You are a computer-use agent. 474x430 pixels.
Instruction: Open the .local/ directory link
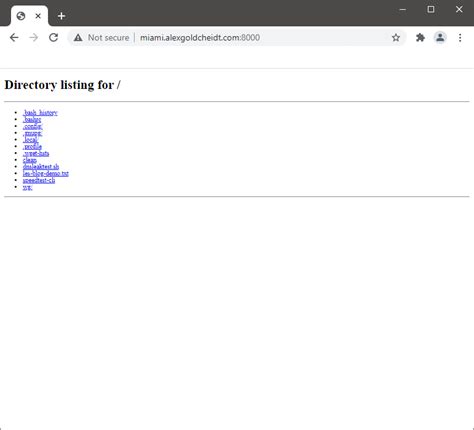pos(30,140)
